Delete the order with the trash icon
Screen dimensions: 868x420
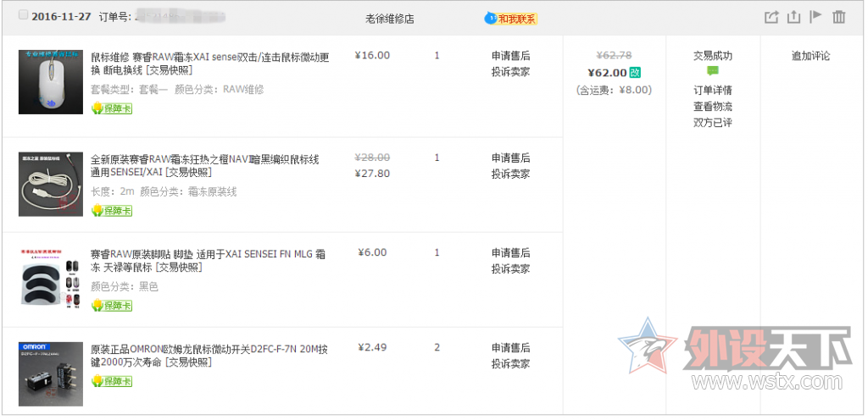pos(839,17)
